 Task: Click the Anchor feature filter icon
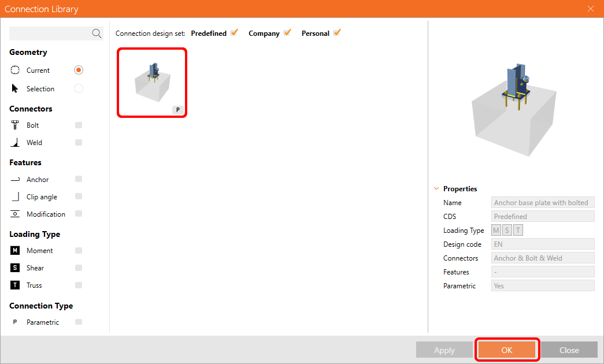click(x=14, y=179)
